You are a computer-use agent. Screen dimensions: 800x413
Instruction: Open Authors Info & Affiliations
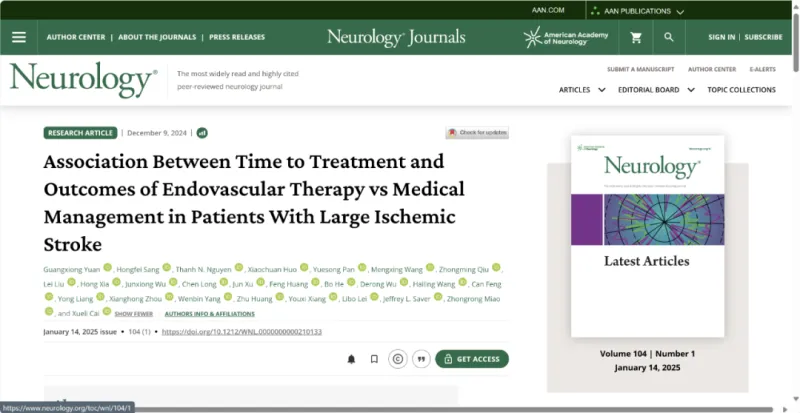tap(210, 314)
